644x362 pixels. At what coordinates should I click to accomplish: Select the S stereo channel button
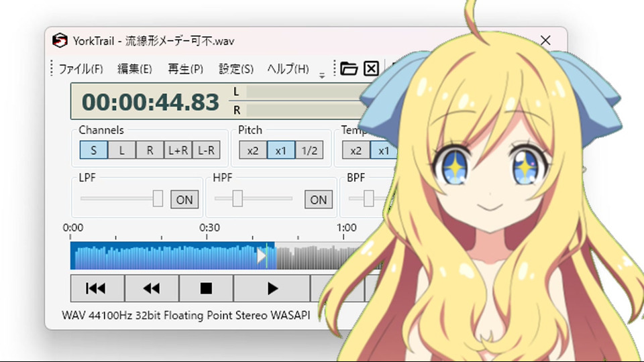click(94, 150)
